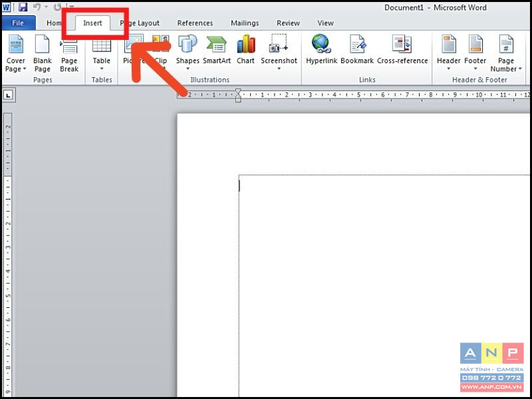Insert a Cross-reference
Viewport: 532px width, 399px height.
(402, 51)
